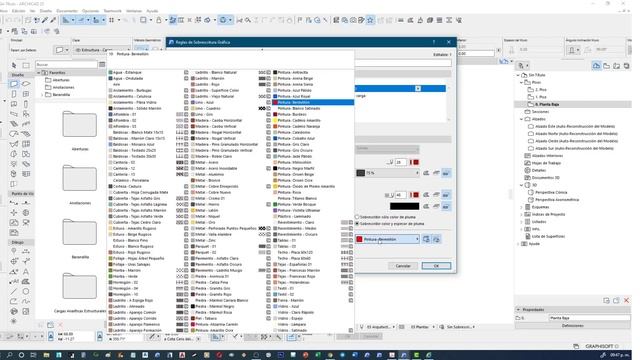Open the 75% fill pattern dropdown
The height and width of the screenshot is (360, 640).
[x=388, y=173]
